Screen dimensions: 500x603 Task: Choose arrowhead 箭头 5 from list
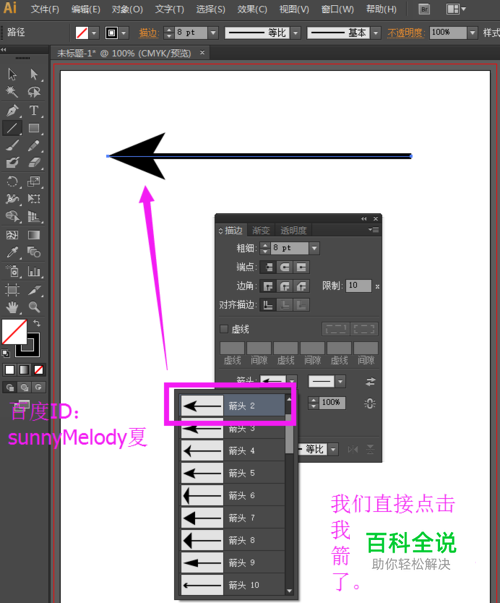pos(233,473)
